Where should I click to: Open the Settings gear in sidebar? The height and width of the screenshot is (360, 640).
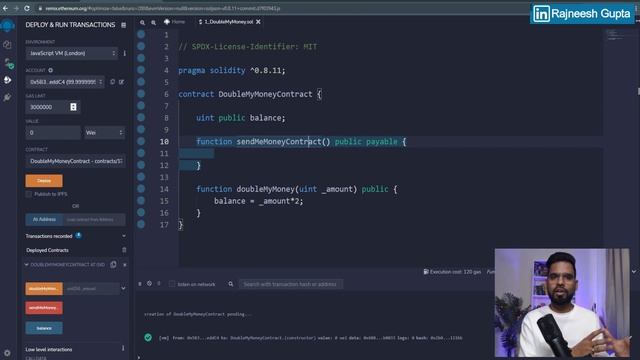point(7,353)
